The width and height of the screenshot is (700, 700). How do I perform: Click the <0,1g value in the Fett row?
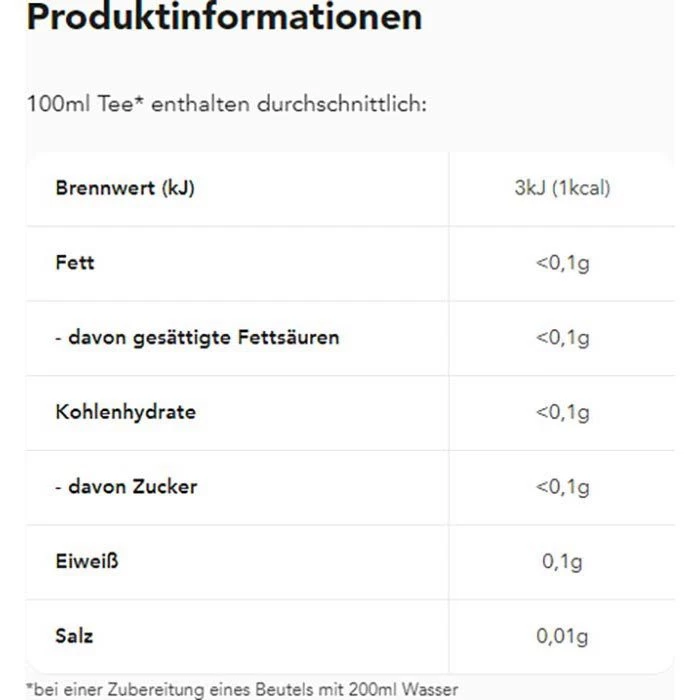(562, 263)
